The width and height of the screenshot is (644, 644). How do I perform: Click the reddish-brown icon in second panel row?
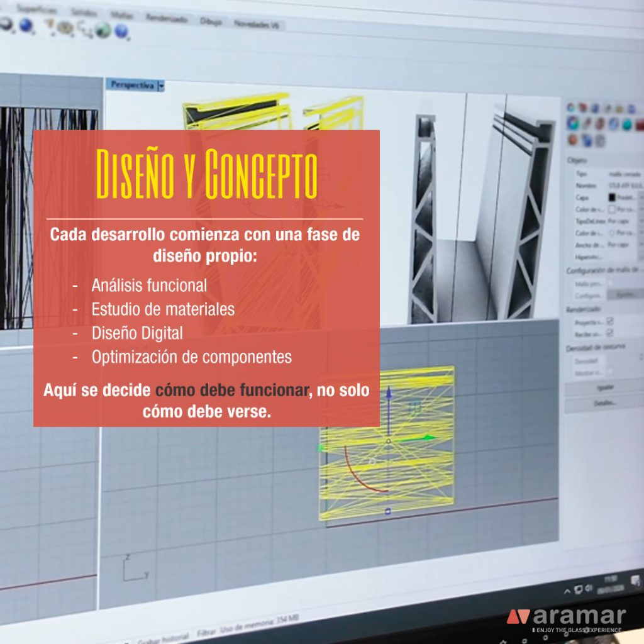601,123
